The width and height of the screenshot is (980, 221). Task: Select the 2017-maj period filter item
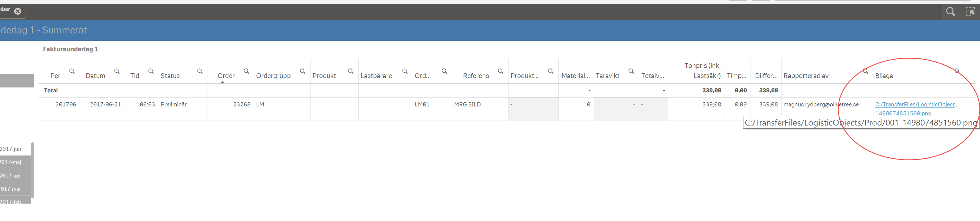(x=15, y=162)
